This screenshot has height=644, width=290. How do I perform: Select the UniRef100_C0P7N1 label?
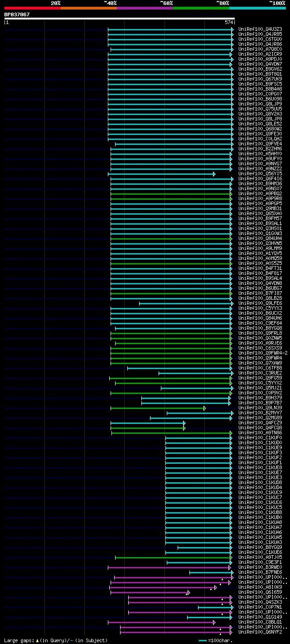click(x=260, y=607)
